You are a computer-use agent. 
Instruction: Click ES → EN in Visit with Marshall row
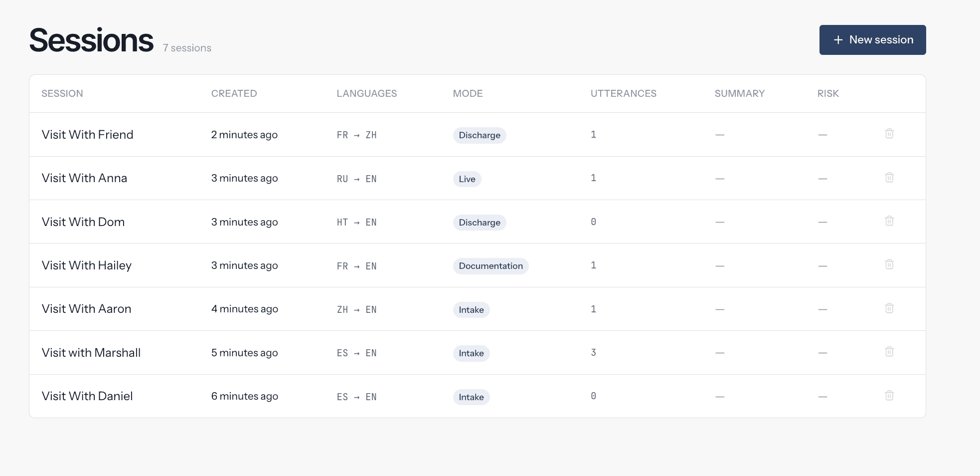(x=357, y=353)
